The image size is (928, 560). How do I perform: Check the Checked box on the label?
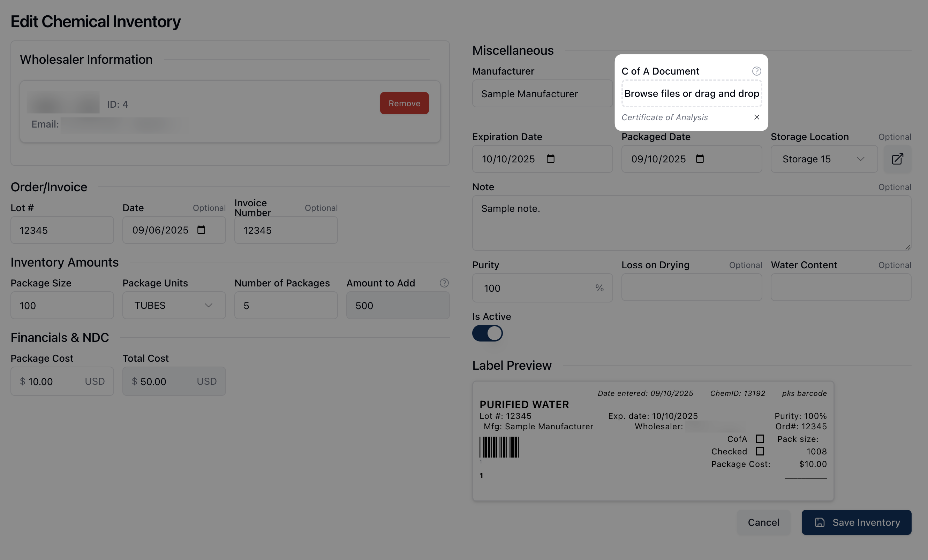[x=760, y=451]
